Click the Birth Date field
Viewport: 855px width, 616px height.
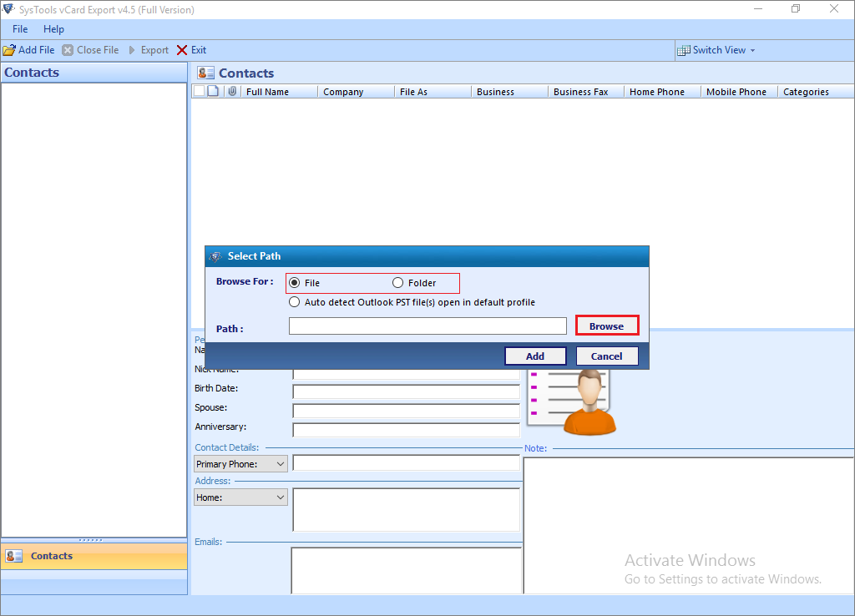[x=407, y=392]
